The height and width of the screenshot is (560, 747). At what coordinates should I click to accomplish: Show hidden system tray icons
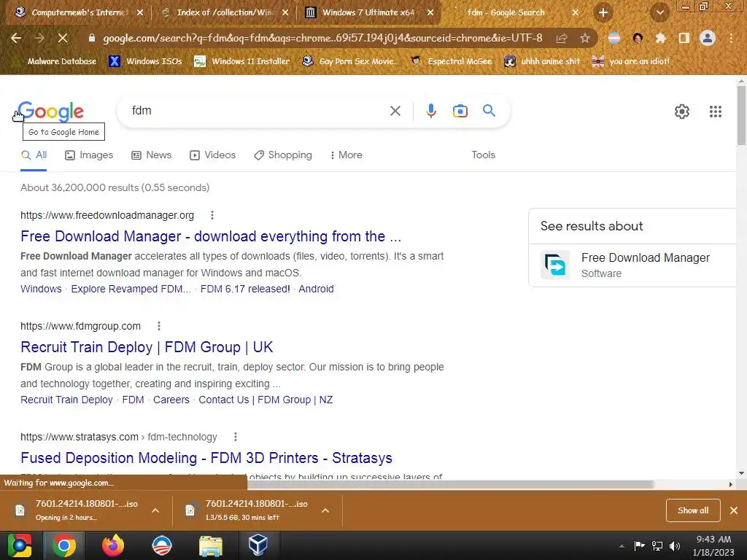click(622, 546)
